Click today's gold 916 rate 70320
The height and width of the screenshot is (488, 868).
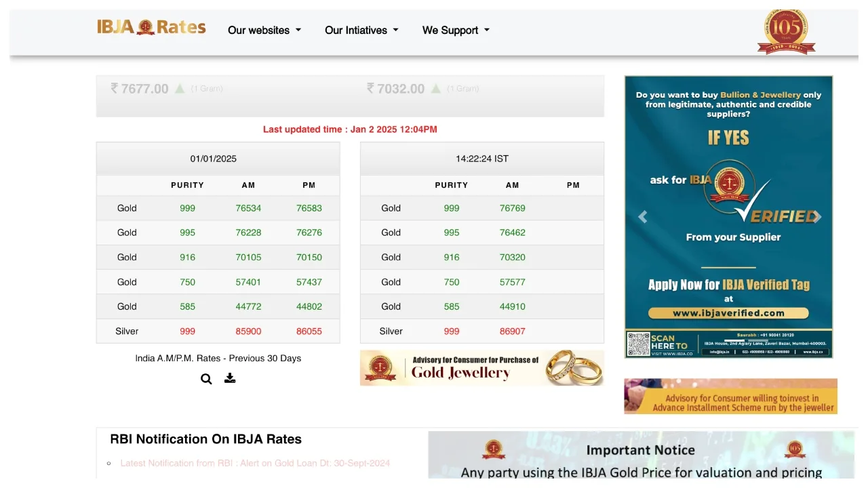[x=513, y=257]
